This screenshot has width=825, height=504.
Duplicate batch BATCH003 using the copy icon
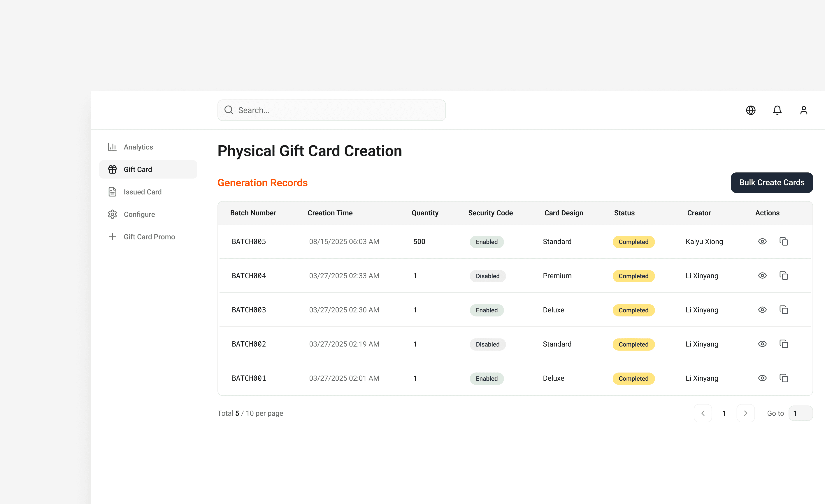click(784, 310)
